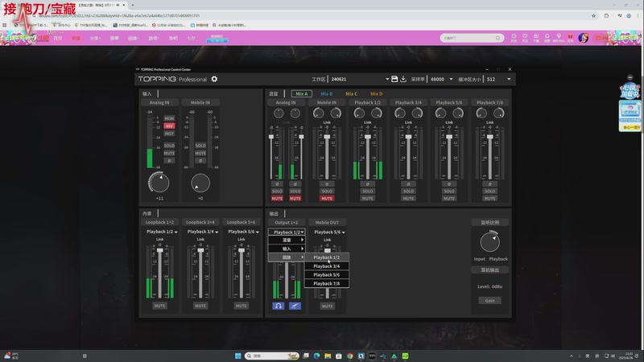
Task: Choose Playback 7/8 from the submenu
Action: pyautogui.click(x=327, y=284)
